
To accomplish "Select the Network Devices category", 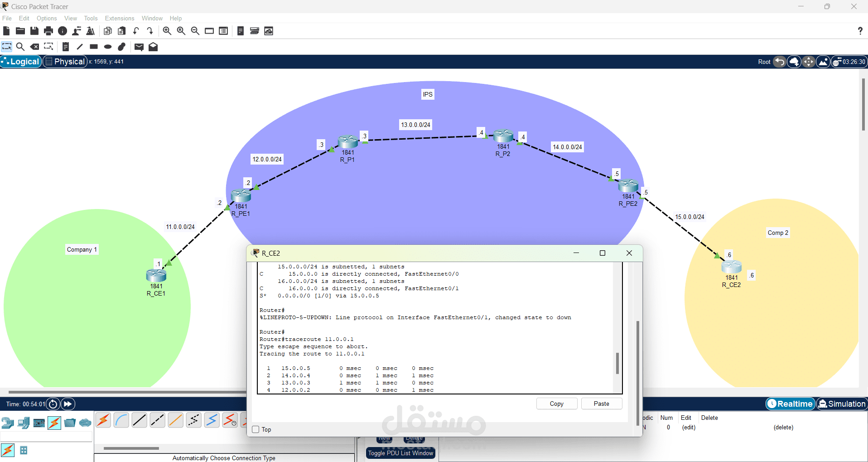I will [x=8, y=423].
